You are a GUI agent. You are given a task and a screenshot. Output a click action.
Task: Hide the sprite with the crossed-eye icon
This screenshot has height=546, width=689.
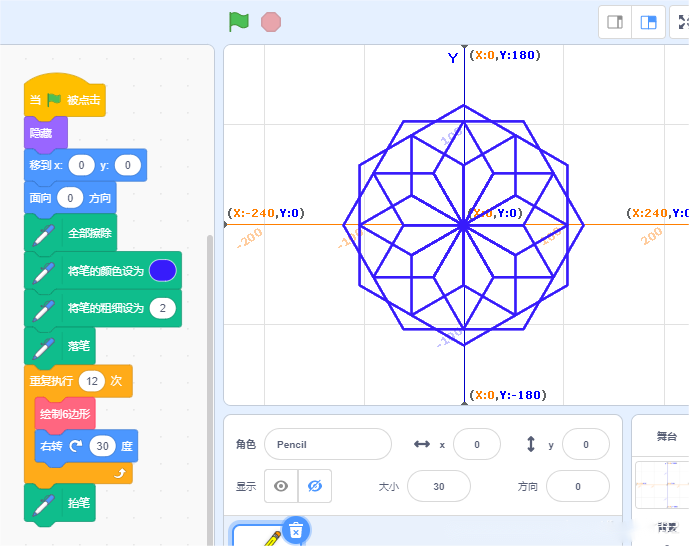pos(315,486)
